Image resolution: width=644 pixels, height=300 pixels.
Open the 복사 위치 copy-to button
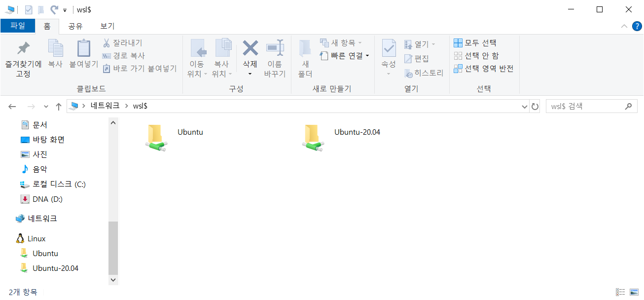point(222,58)
